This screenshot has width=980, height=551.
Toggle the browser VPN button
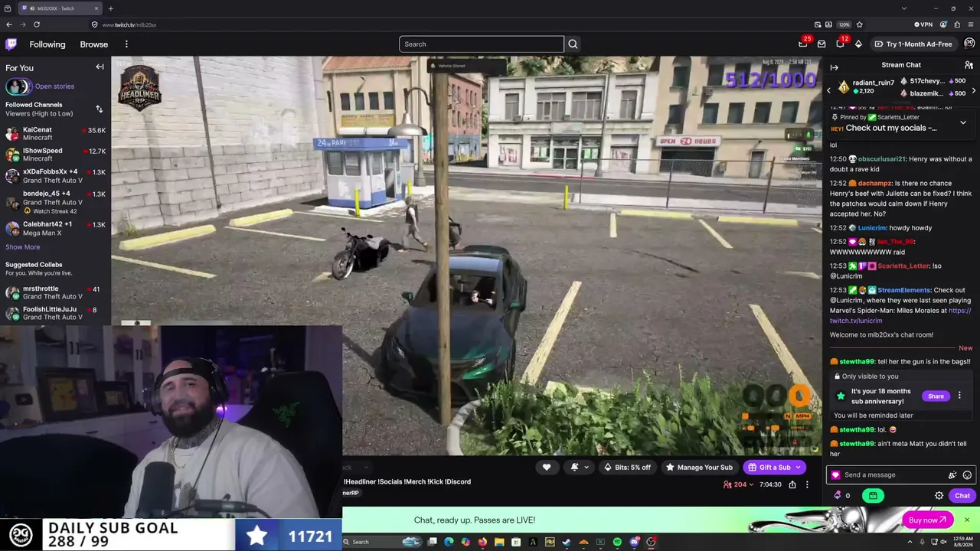[923, 24]
